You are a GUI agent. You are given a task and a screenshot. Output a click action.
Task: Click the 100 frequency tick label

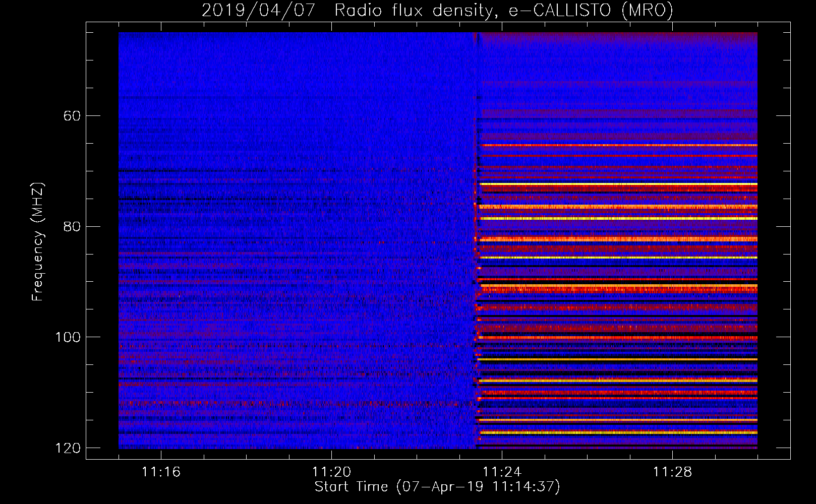(68, 337)
